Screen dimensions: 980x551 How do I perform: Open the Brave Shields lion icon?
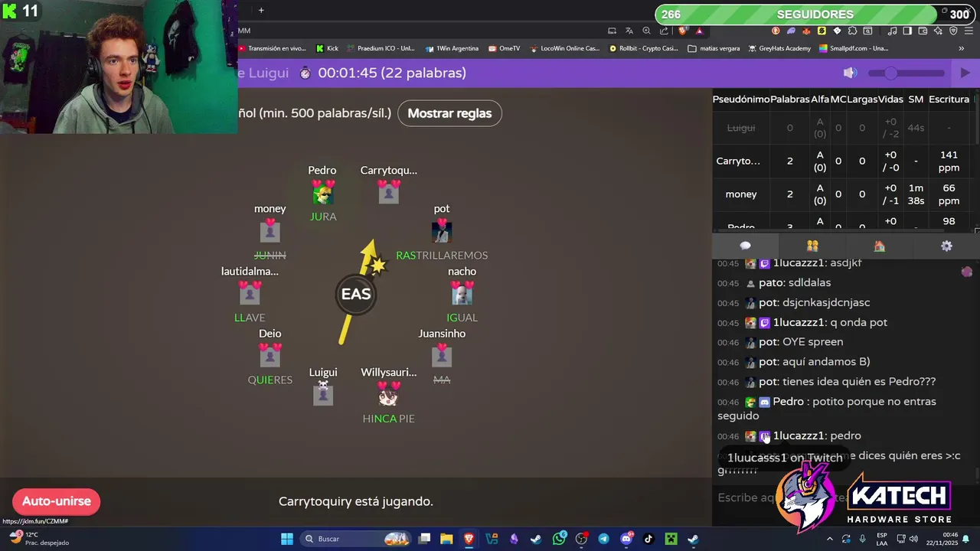pos(682,31)
